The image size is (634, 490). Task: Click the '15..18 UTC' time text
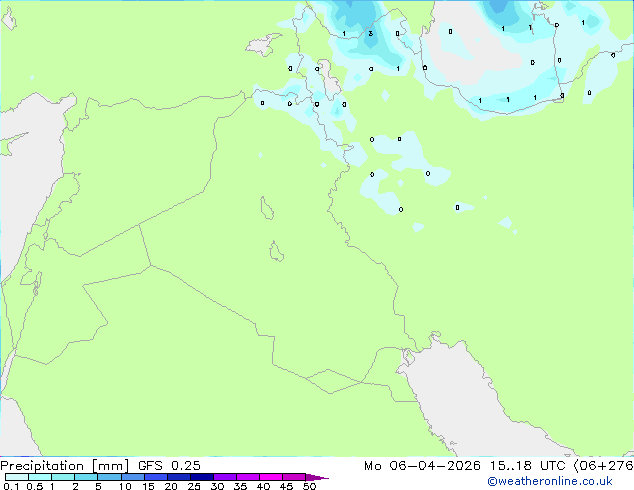coord(527,466)
